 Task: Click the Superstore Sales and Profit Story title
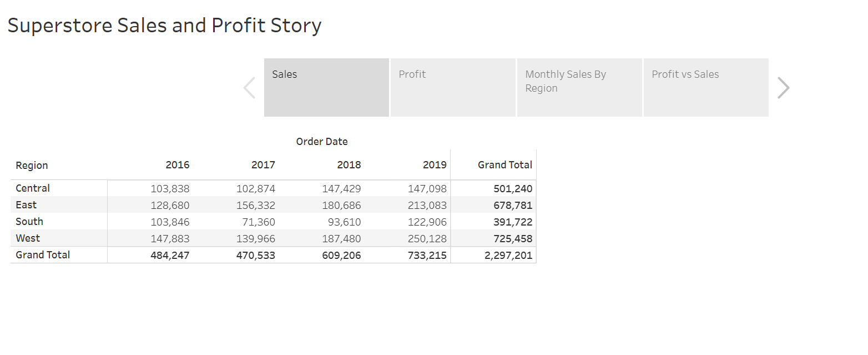[164, 26]
